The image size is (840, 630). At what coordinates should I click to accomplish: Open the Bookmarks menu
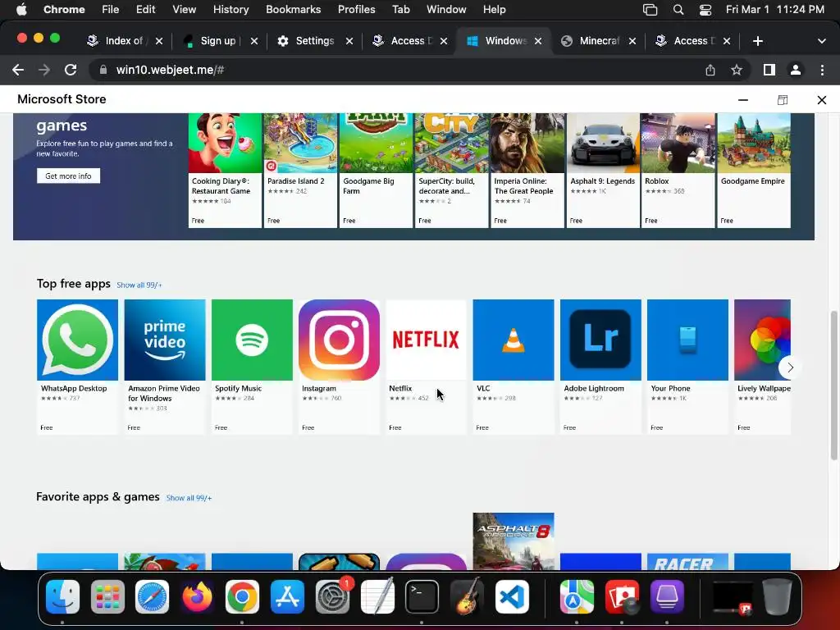294,9
